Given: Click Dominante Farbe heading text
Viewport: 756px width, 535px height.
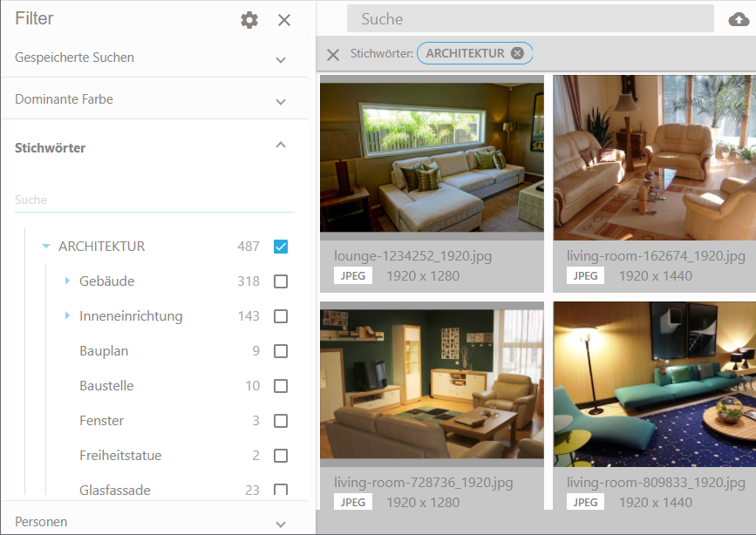Looking at the screenshot, I should [65, 99].
